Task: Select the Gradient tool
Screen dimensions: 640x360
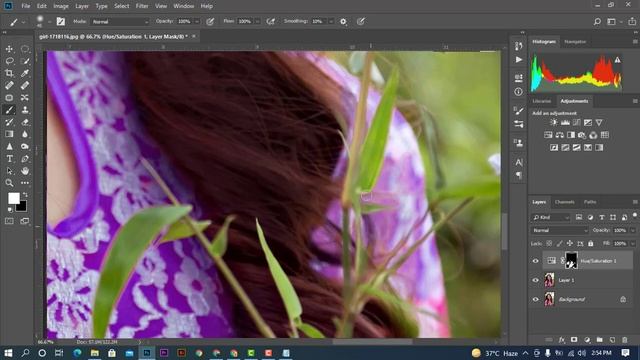Action: 9,134
